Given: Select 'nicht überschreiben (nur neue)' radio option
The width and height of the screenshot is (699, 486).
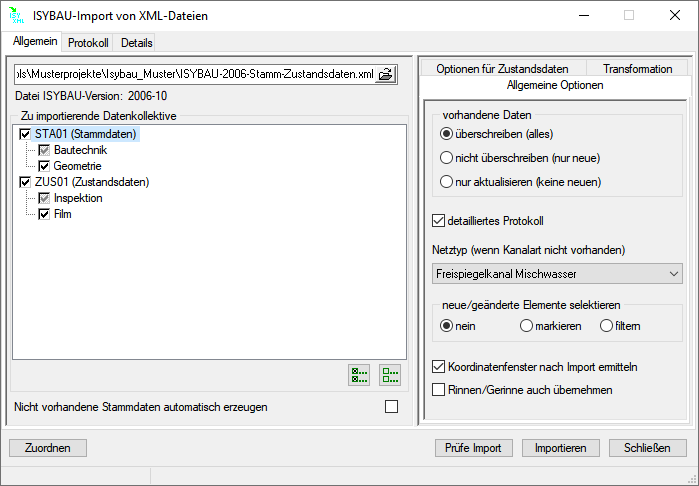Looking at the screenshot, I should click(x=447, y=158).
